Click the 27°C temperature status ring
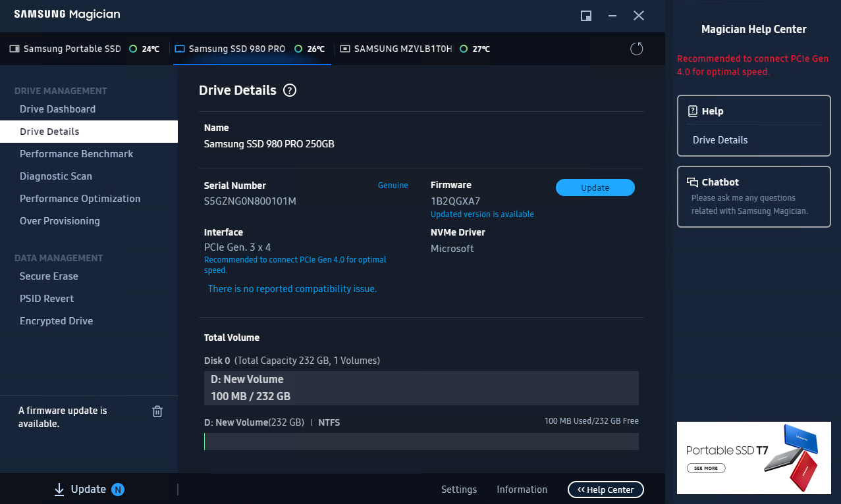 (x=464, y=49)
